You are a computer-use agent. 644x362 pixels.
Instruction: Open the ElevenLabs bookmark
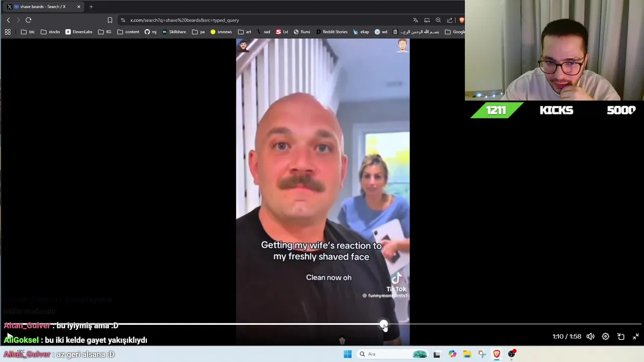[x=79, y=32]
